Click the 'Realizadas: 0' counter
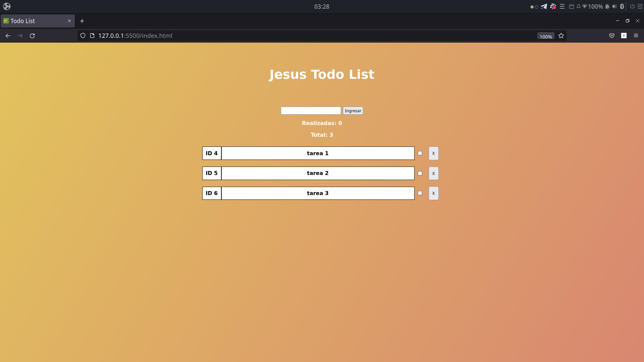This screenshot has width=644, height=362. tap(322, 123)
